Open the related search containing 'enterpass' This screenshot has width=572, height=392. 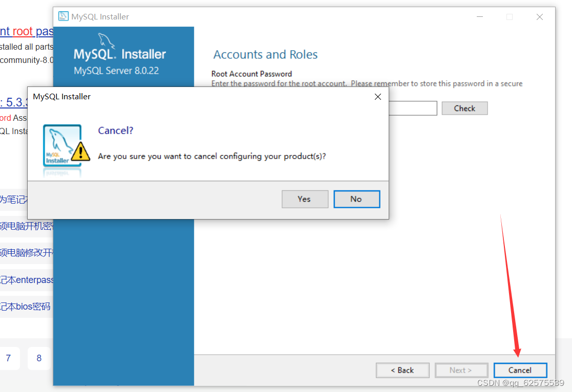(x=26, y=280)
